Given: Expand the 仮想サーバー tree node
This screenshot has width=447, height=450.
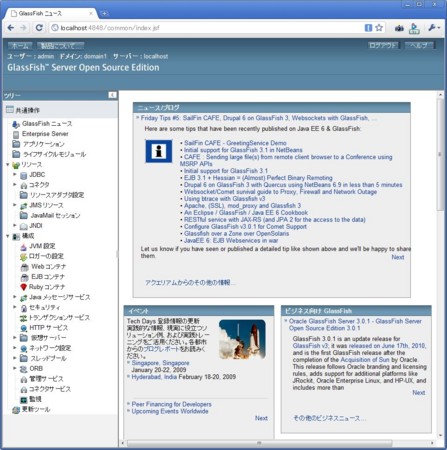Looking at the screenshot, I should (15, 337).
